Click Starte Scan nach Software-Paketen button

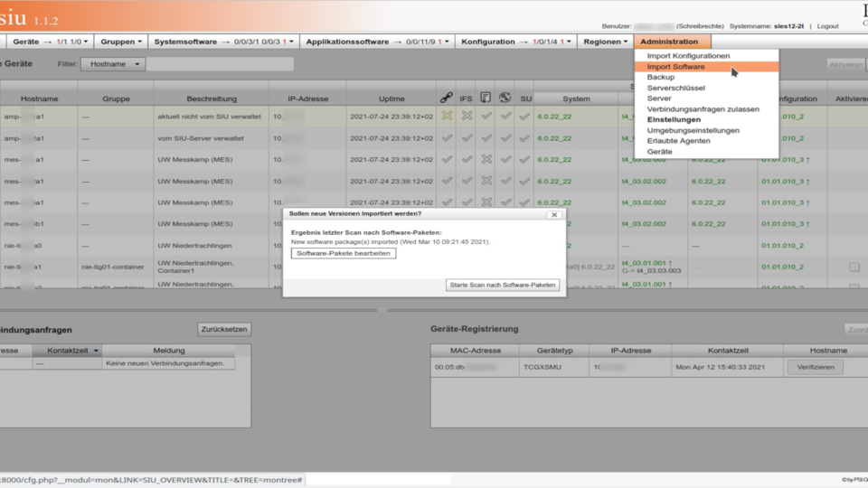pyautogui.click(x=504, y=286)
